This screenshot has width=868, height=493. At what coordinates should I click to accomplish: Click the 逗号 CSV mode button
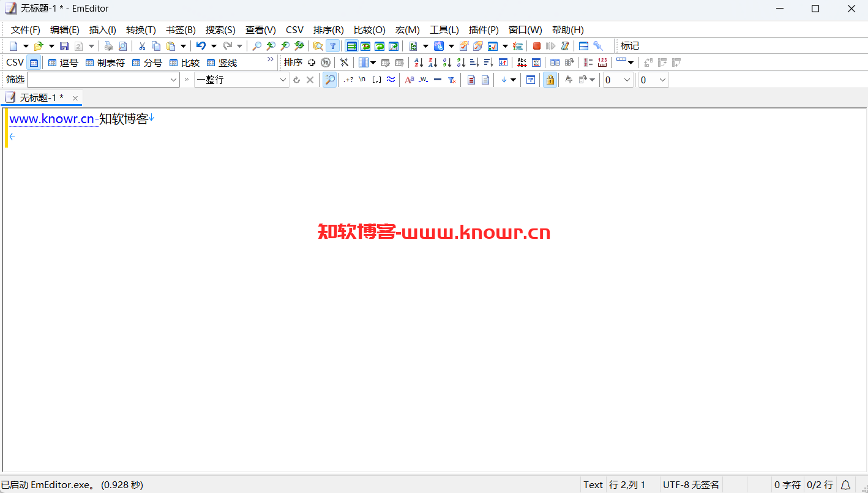tap(63, 62)
